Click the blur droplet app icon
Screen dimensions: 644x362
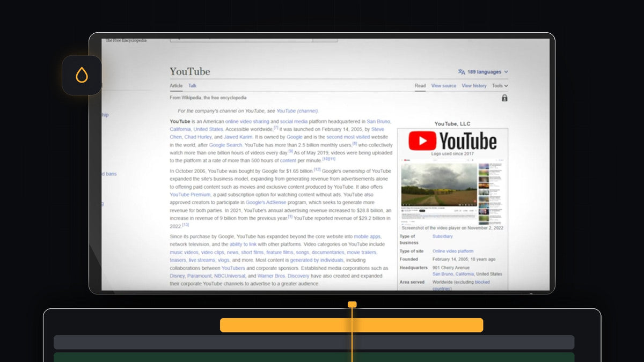pyautogui.click(x=82, y=75)
